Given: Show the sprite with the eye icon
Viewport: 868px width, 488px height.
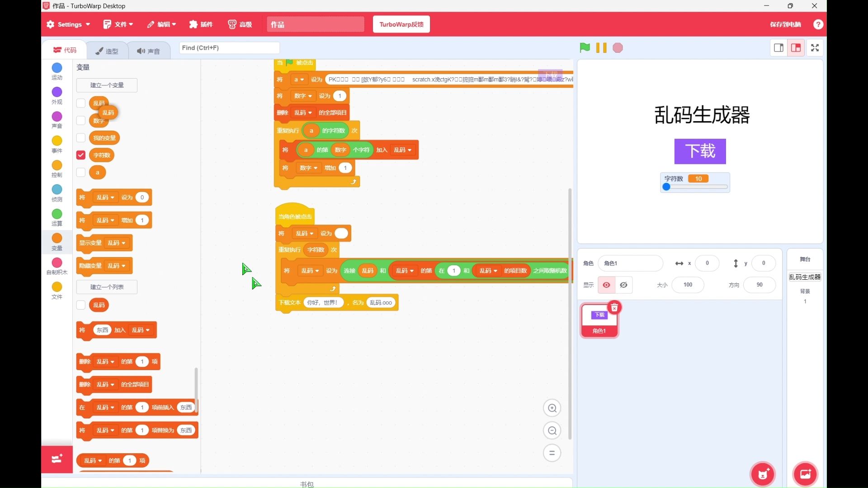Looking at the screenshot, I should click(x=606, y=285).
